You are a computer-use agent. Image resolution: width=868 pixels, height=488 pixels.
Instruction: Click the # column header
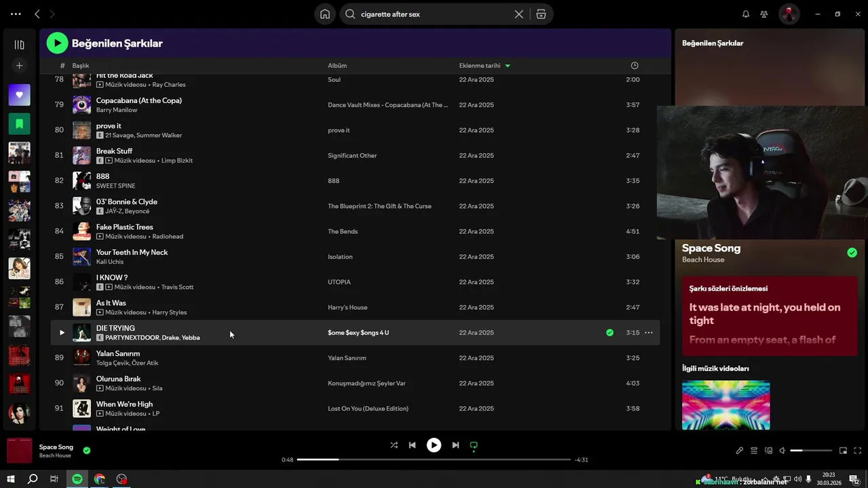click(62, 66)
